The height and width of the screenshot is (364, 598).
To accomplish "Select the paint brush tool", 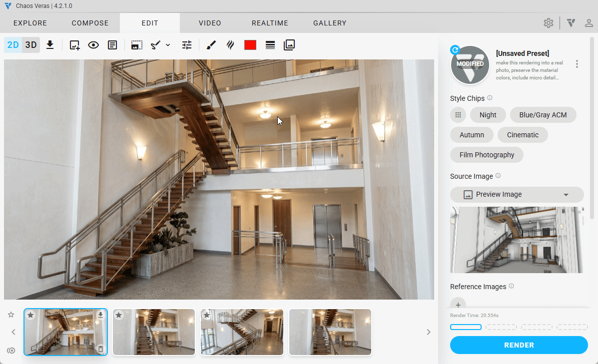I will [x=211, y=45].
